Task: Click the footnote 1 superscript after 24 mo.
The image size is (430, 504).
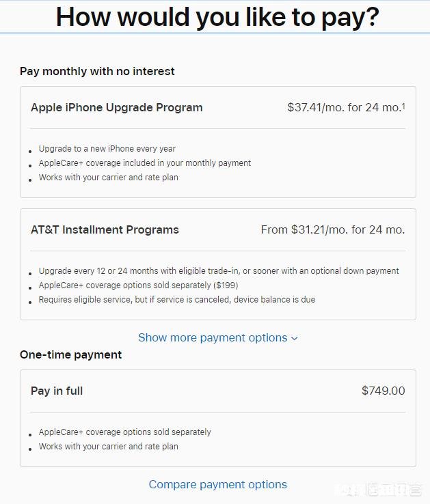Action: pyautogui.click(x=403, y=105)
